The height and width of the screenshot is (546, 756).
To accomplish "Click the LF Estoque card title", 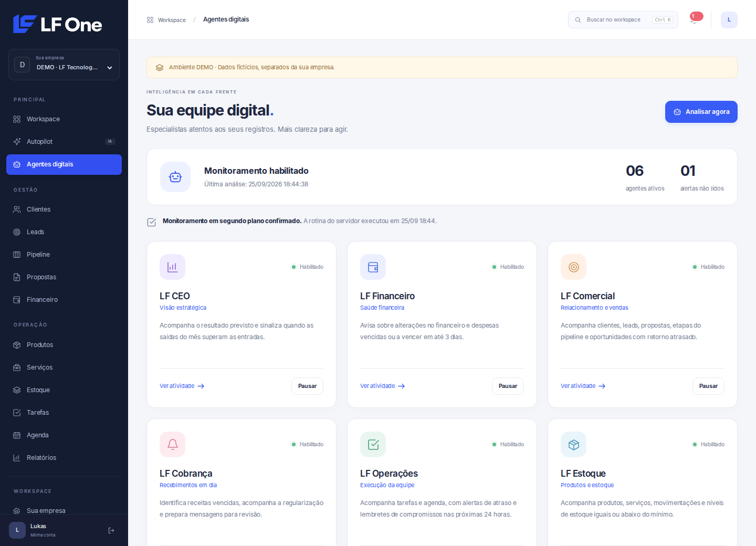I will 583,474.
